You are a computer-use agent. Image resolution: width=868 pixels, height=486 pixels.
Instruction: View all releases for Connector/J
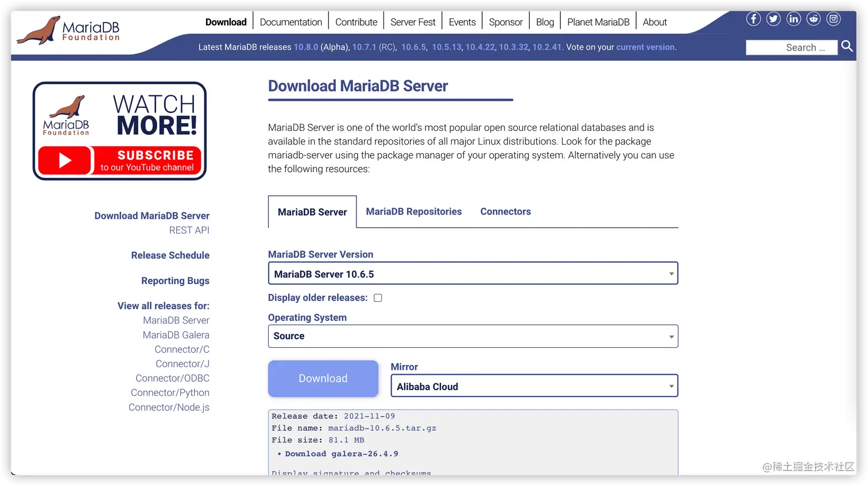183,364
